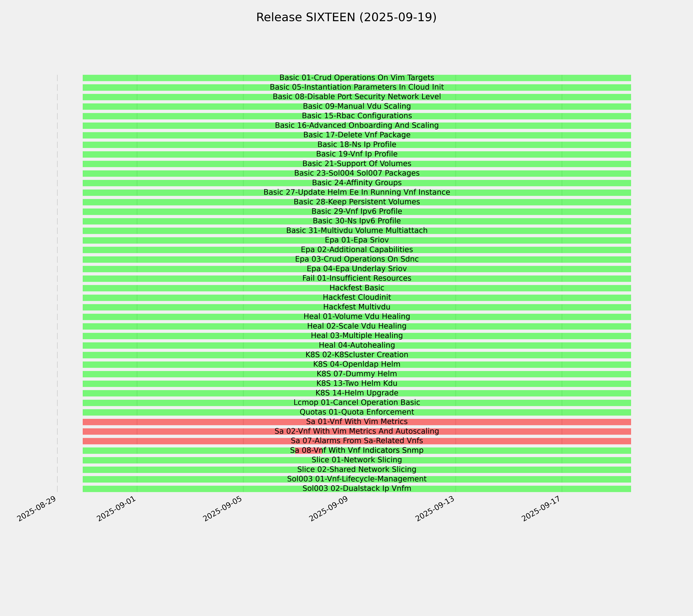
Task: Click the Basic 30-Ns Ipv6 Profile bar
Action: pyautogui.click(x=357, y=221)
